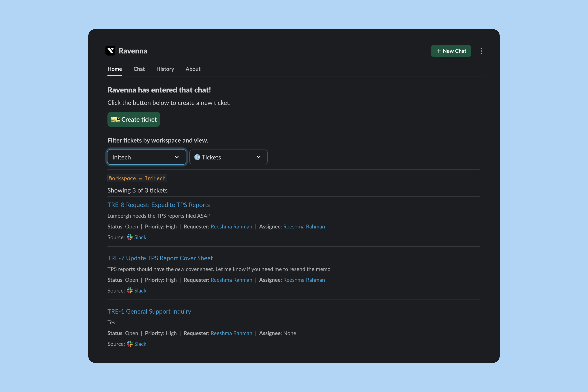This screenshot has width=588, height=392.
Task: Click the plus icon on New Chat
Action: point(438,51)
